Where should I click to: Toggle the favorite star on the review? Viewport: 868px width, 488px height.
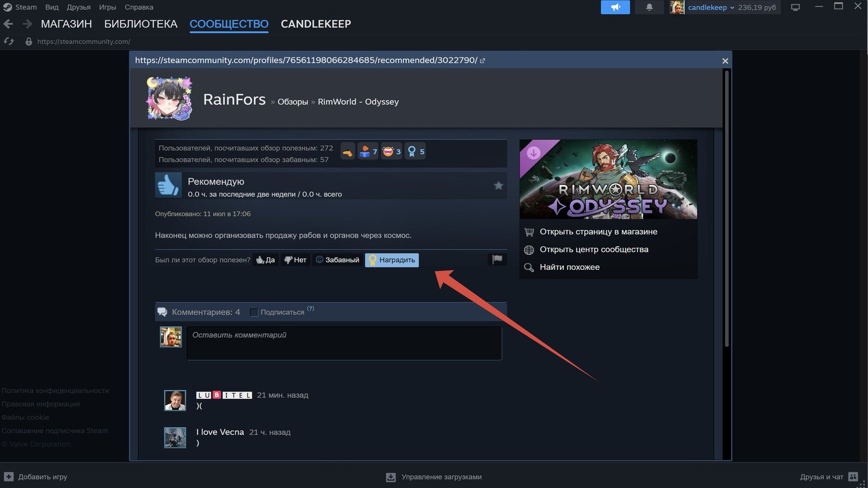(x=498, y=186)
